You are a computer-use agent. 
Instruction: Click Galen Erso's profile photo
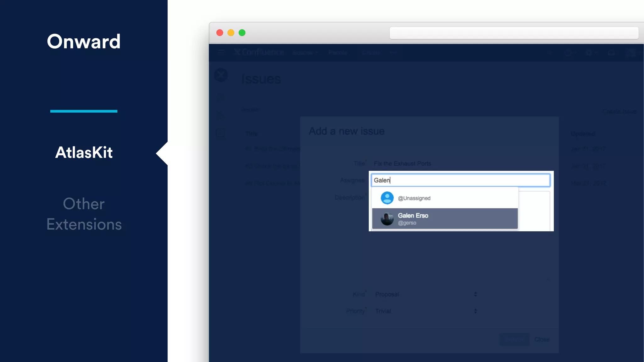387,219
